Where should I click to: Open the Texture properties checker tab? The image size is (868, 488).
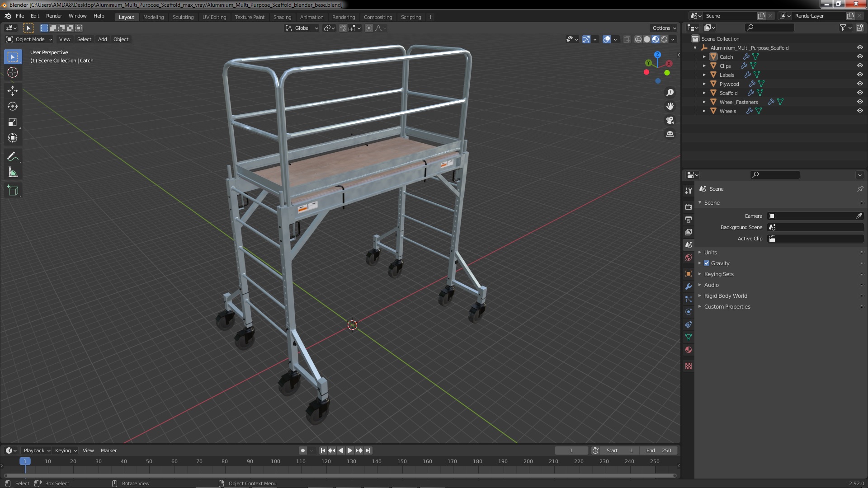pos(689,366)
